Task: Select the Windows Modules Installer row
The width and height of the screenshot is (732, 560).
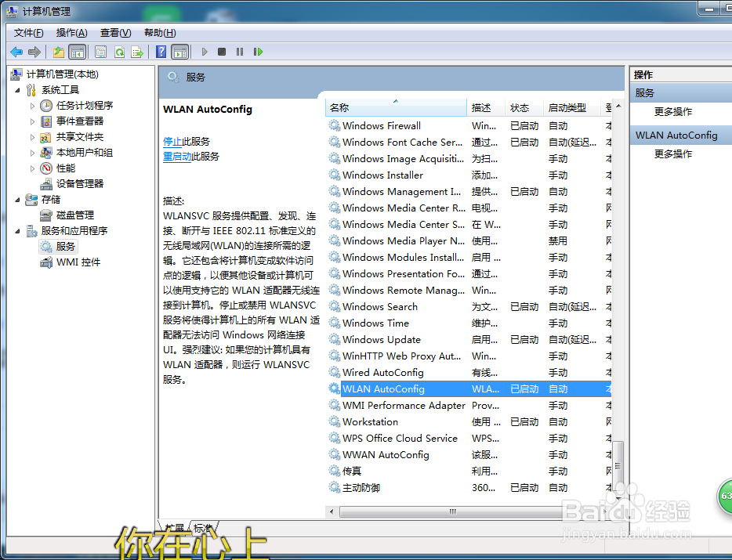Action: tap(469, 257)
